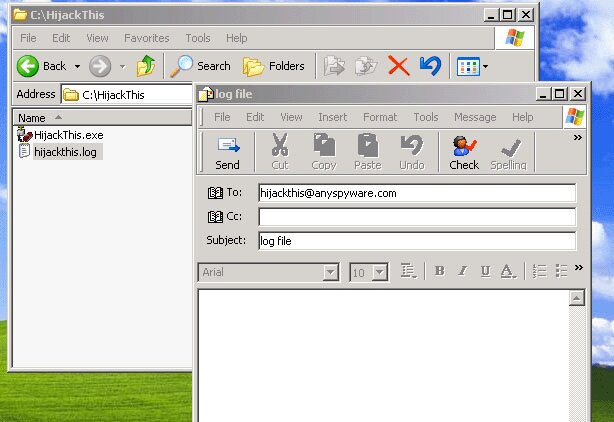Open Tools menu in Explorer window
The width and height of the screenshot is (614, 422).
(198, 38)
